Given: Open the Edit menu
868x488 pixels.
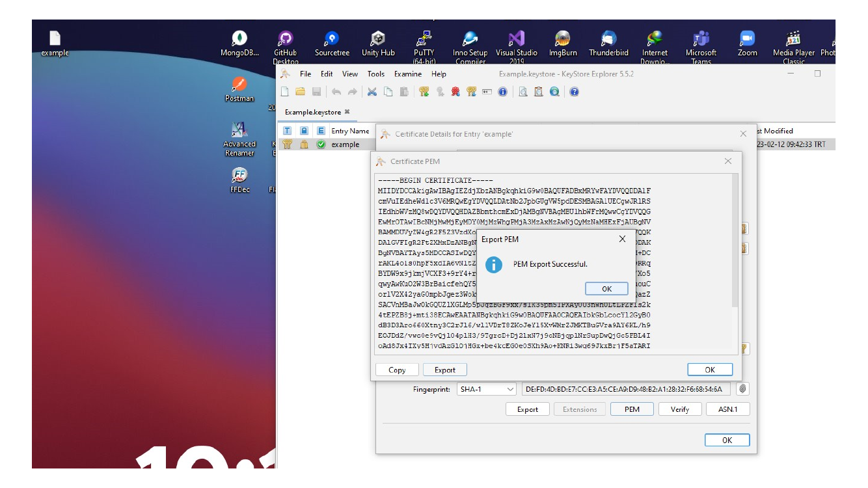Looking at the screenshot, I should 327,74.
